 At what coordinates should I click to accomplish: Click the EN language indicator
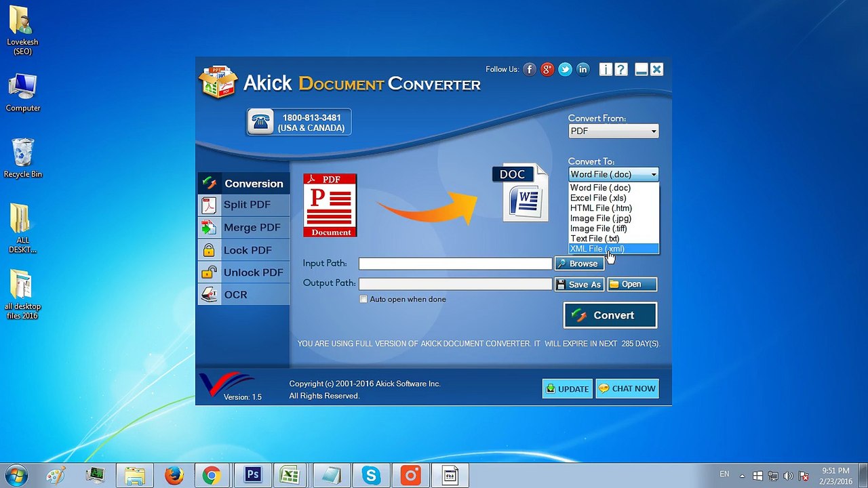[724, 474]
